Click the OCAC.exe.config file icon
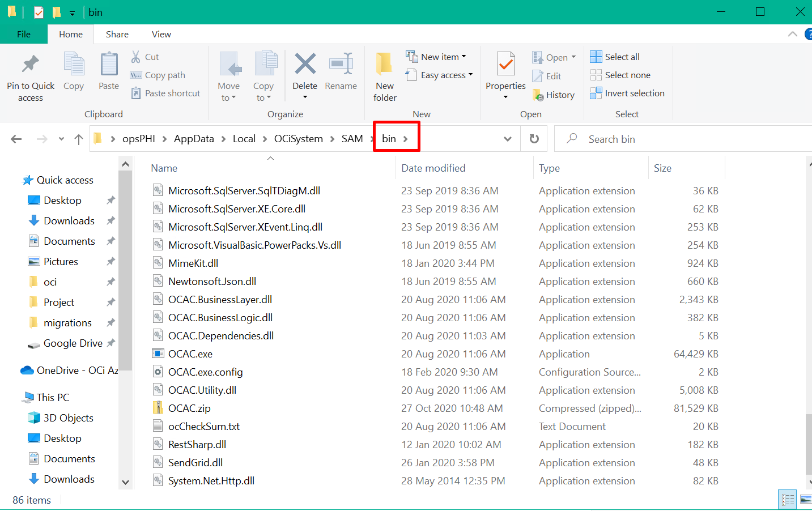The image size is (812, 511). [x=158, y=372]
